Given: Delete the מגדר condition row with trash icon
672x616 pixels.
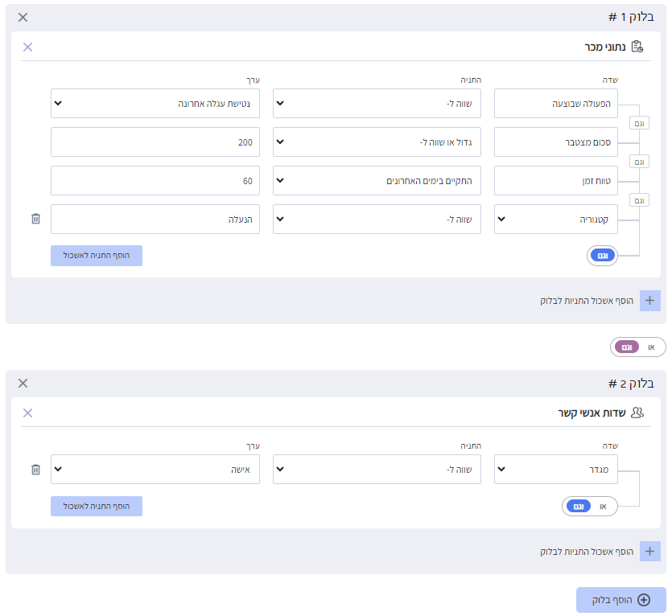Looking at the screenshot, I should coord(35,470).
